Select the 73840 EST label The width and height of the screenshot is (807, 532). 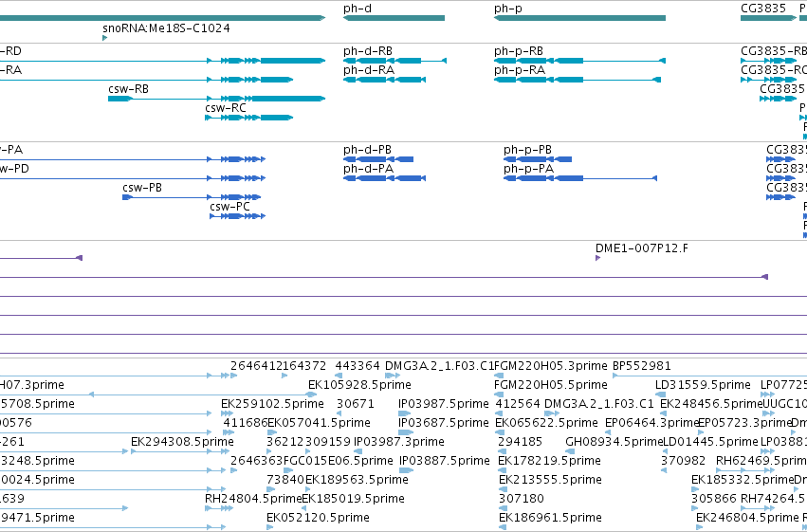pyautogui.click(x=285, y=480)
